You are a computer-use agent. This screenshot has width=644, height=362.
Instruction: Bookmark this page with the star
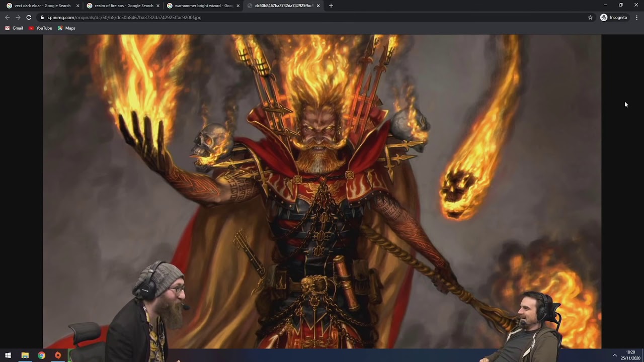[590, 17]
